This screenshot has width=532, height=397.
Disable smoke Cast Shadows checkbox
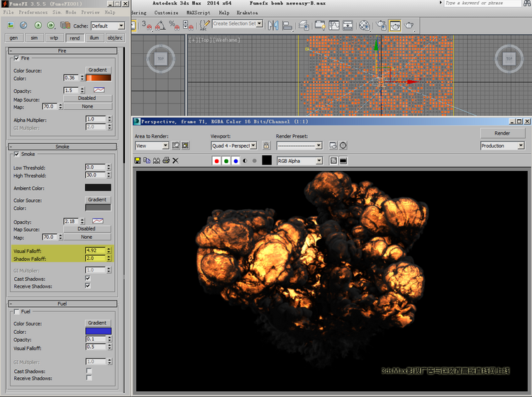(88, 279)
